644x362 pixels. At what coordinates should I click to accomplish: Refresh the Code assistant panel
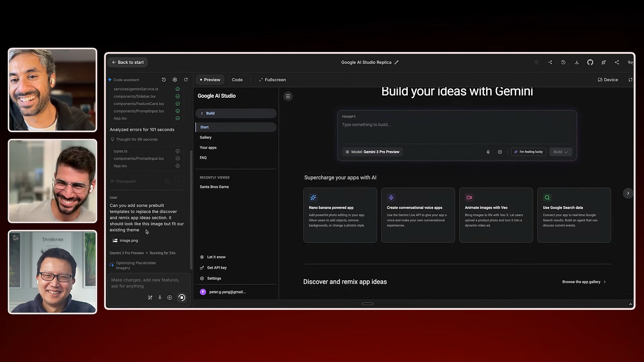click(186, 80)
